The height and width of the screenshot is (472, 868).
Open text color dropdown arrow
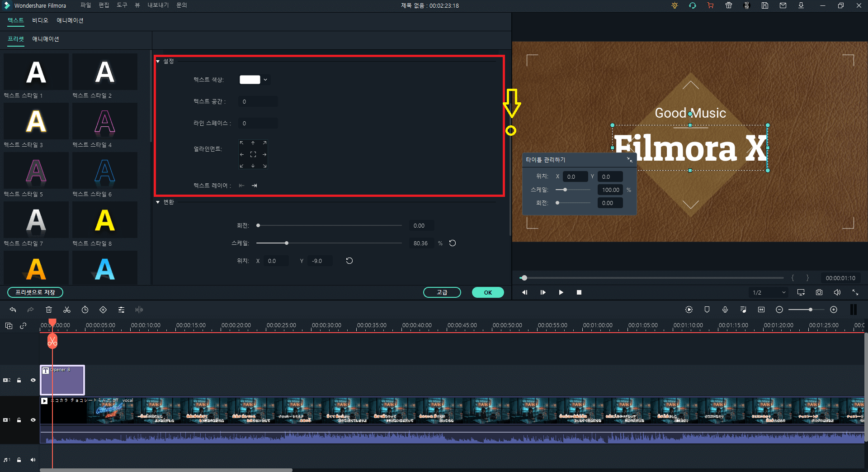(265, 80)
